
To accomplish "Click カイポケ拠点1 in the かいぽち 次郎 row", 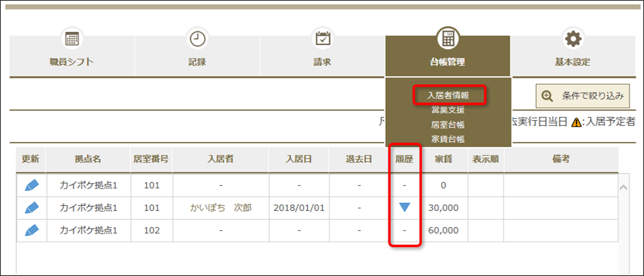I will (x=88, y=208).
